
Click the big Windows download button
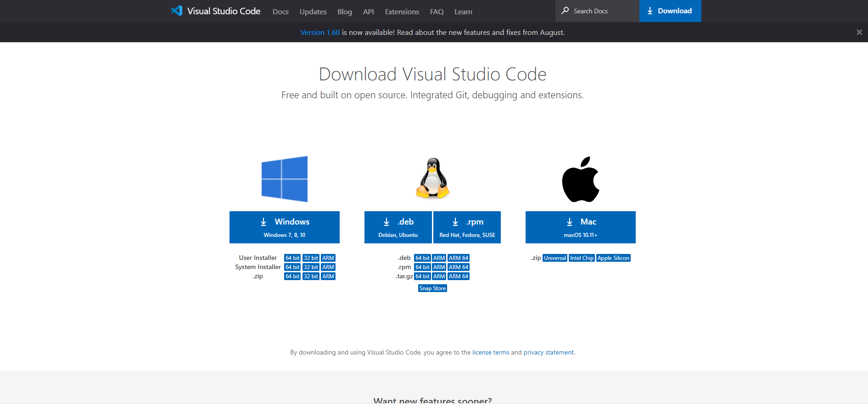pos(285,227)
